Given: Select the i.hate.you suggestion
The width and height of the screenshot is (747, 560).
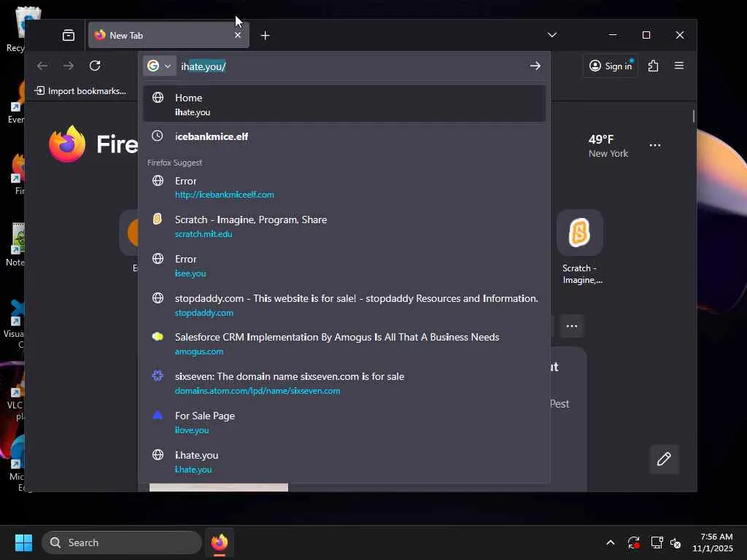Looking at the screenshot, I should (x=344, y=462).
